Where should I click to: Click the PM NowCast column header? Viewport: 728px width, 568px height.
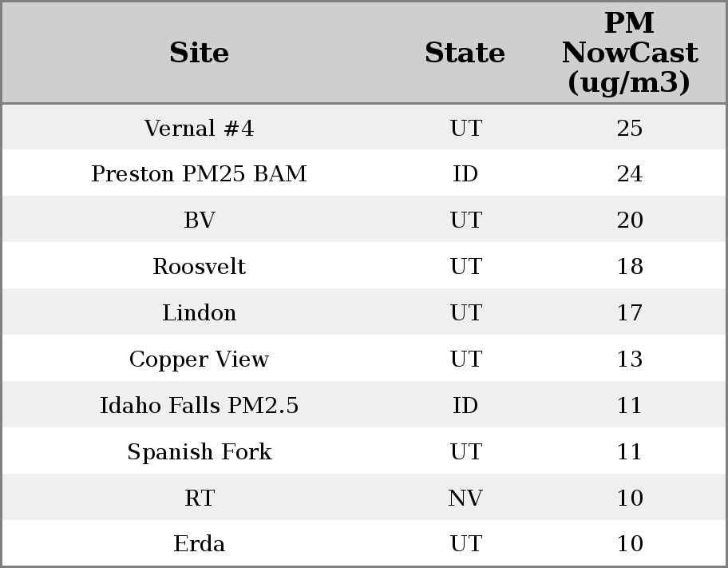pyautogui.click(x=629, y=53)
